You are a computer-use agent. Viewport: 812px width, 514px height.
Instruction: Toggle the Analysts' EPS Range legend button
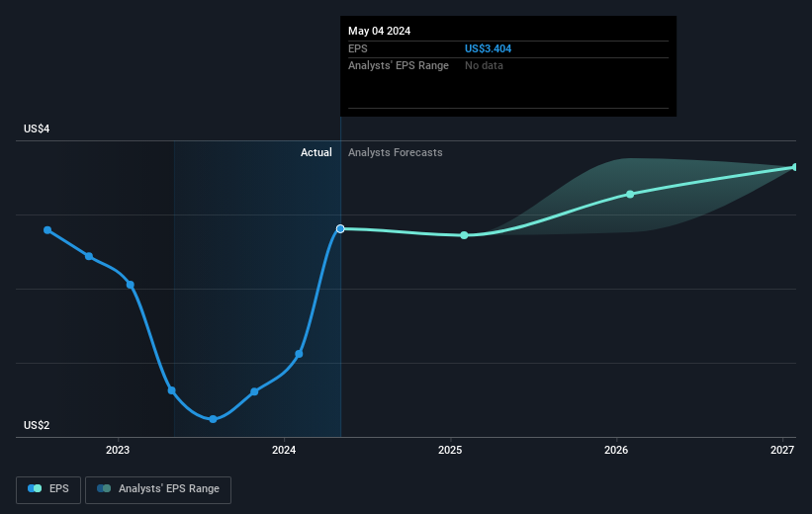(158, 489)
